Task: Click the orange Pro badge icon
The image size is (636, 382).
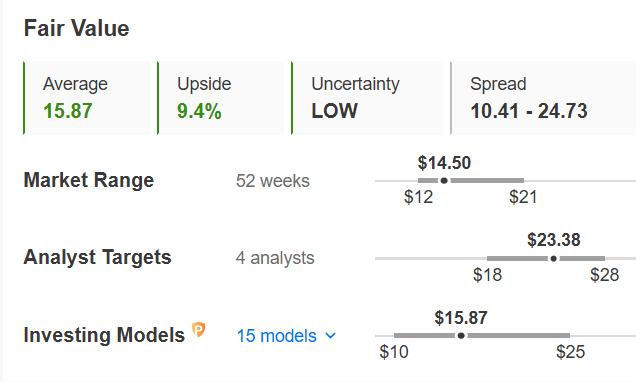Action: (x=199, y=330)
